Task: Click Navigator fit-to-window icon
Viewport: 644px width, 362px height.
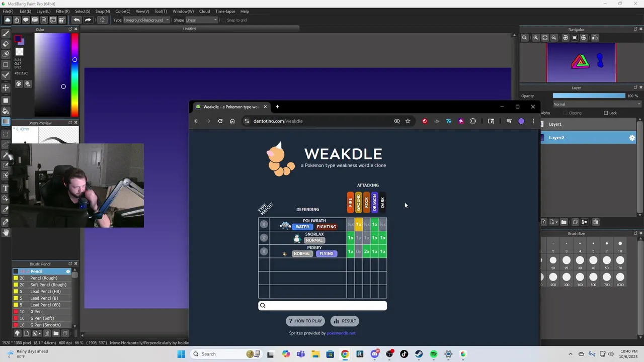Action: [545, 38]
